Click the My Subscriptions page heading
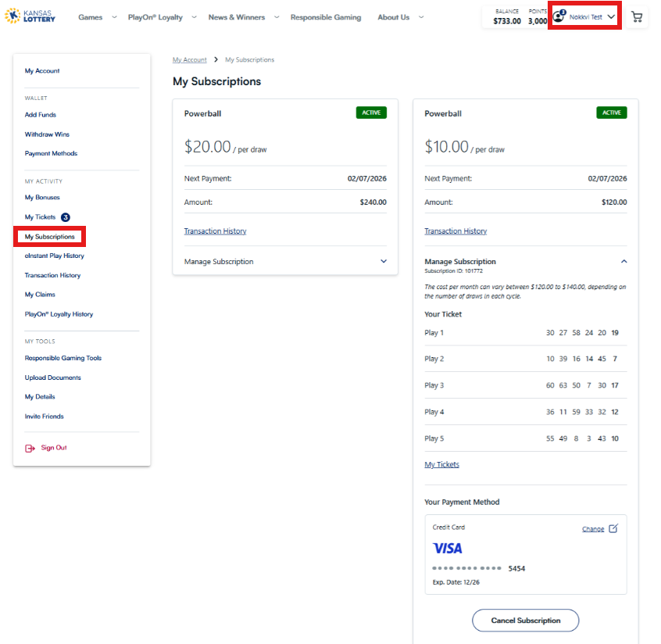Image resolution: width=661 pixels, height=644 pixels. [216, 81]
